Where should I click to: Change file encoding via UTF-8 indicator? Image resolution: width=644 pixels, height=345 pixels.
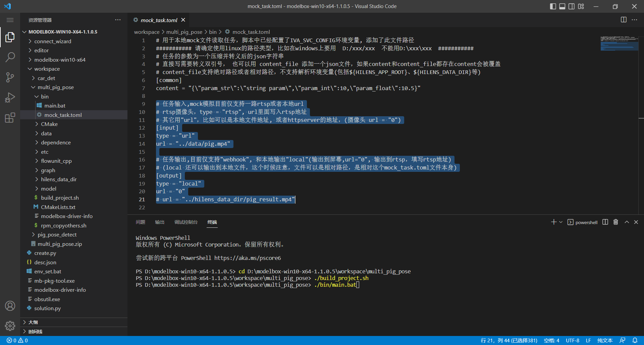pyautogui.click(x=573, y=340)
